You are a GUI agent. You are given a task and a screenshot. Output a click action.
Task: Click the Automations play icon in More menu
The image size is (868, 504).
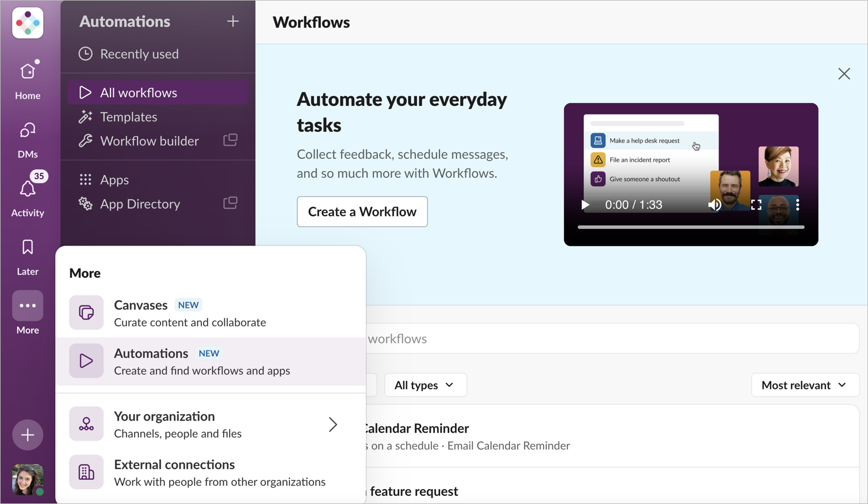(86, 361)
